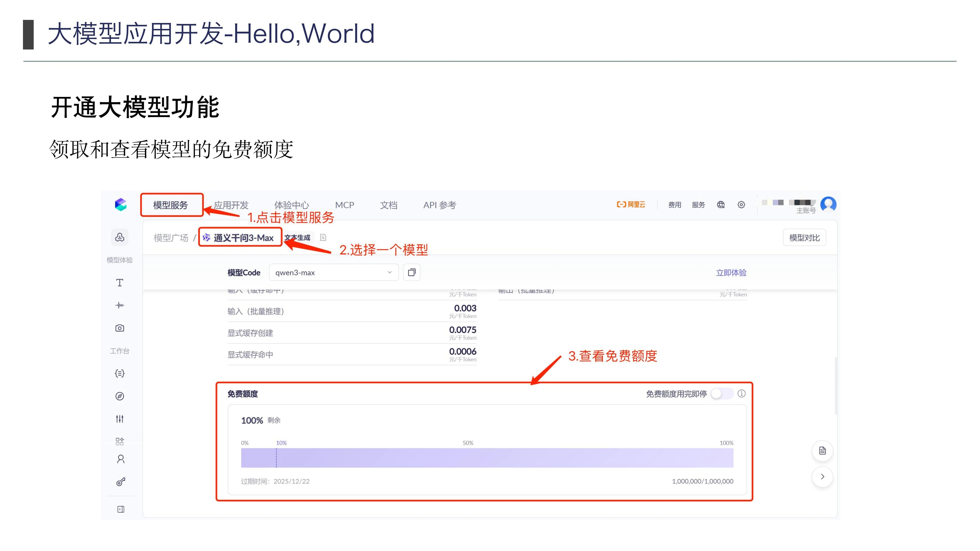The image size is (980, 551).
Task: Copy the model code qwen3-max
Action: [x=412, y=272]
